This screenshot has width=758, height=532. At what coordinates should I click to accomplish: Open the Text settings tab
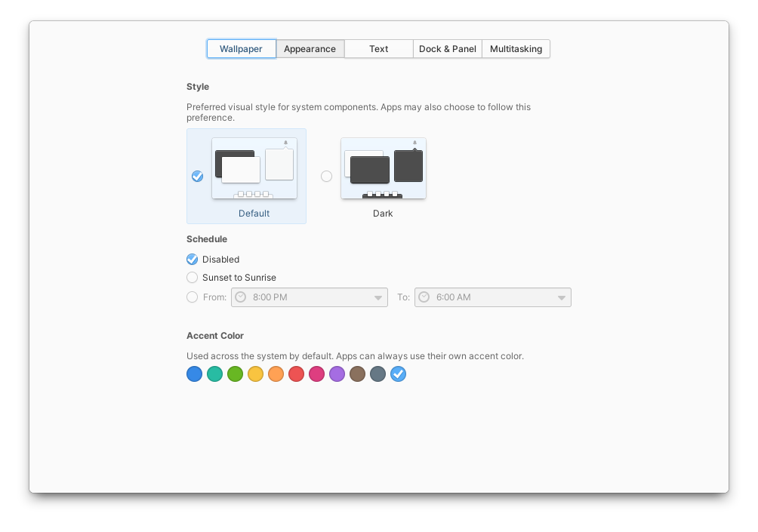tap(378, 48)
